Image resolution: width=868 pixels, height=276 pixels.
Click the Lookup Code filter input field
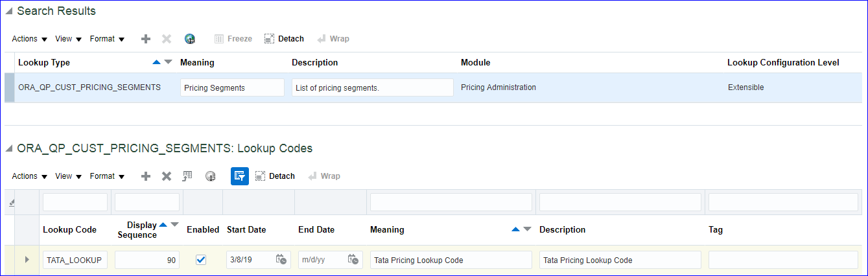click(x=75, y=202)
